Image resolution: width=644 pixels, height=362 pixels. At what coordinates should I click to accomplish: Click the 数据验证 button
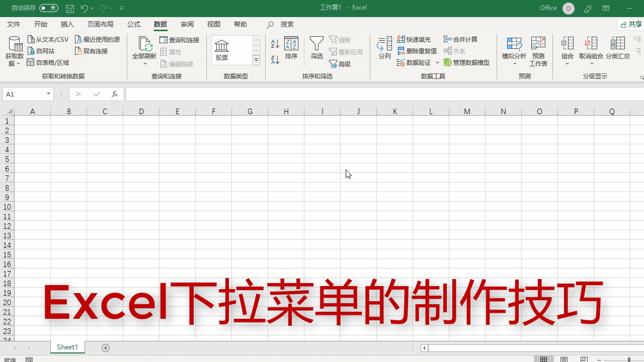point(415,62)
